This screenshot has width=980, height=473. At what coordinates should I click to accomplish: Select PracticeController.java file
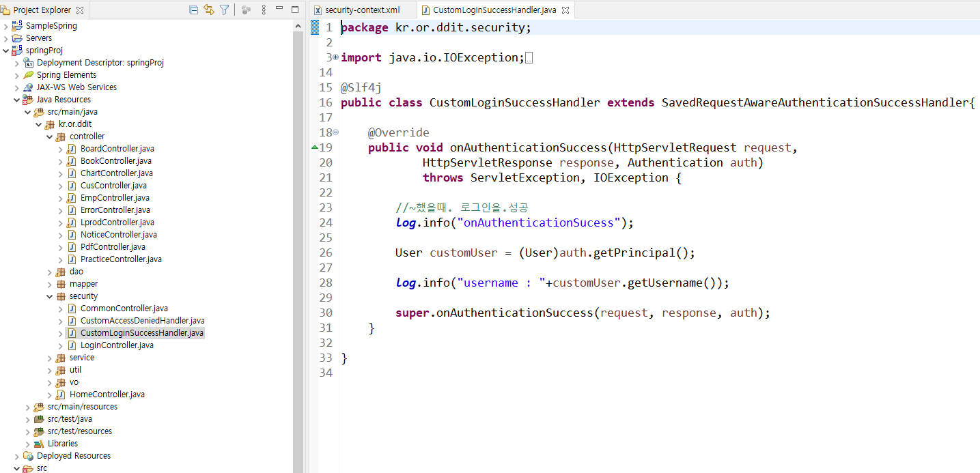tap(121, 259)
